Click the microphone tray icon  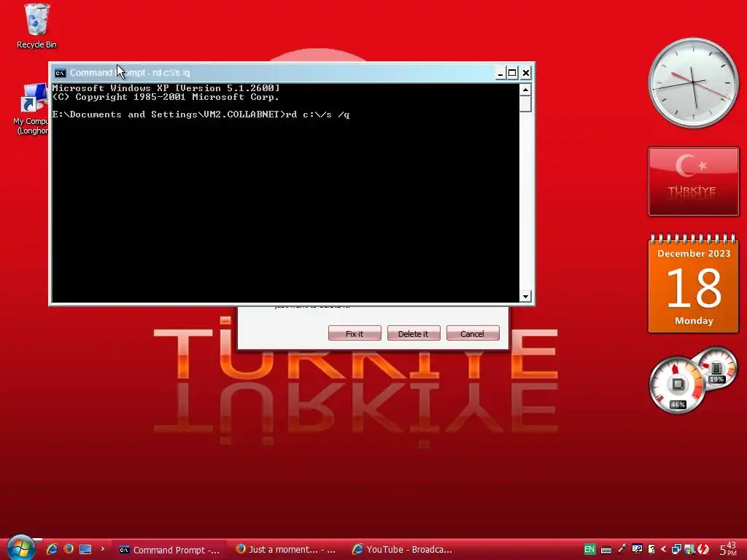pyautogui.click(x=622, y=549)
